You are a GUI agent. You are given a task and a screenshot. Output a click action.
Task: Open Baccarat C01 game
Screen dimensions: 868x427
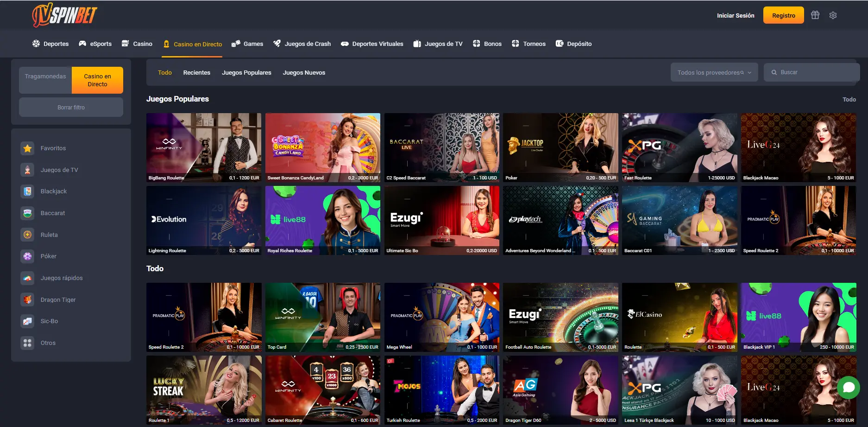pyautogui.click(x=679, y=220)
